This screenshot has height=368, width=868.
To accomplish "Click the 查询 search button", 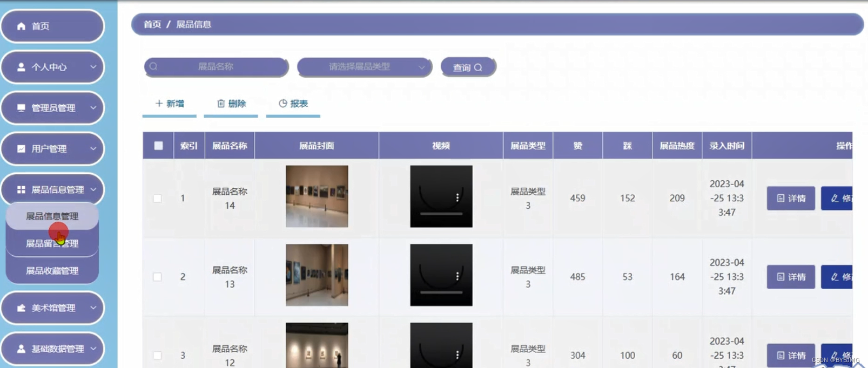I will (468, 67).
